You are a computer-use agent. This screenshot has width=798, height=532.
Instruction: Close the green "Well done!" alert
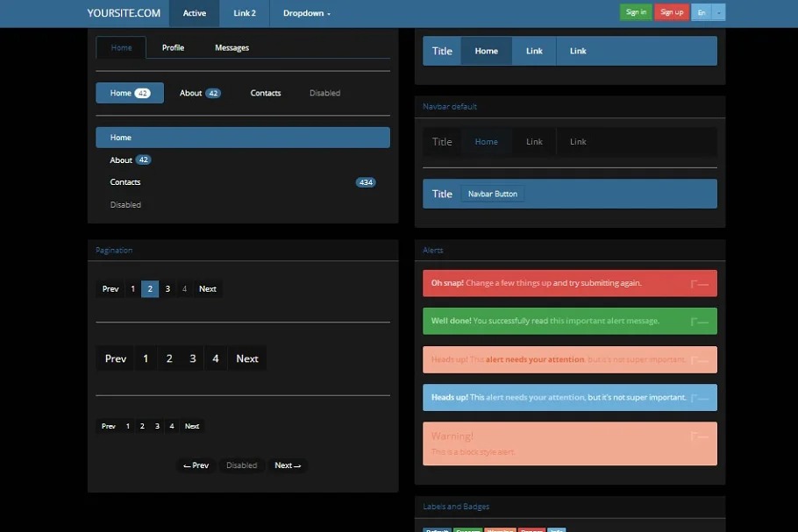click(699, 322)
